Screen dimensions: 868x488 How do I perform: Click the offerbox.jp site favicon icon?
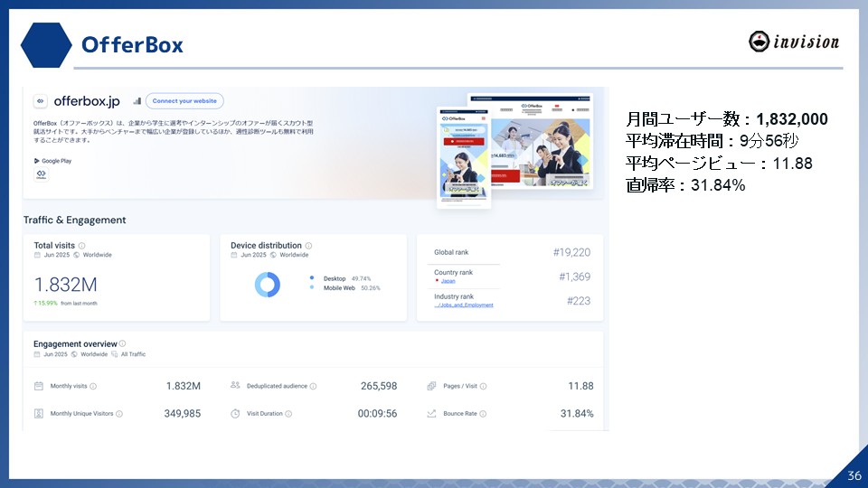click(x=40, y=101)
